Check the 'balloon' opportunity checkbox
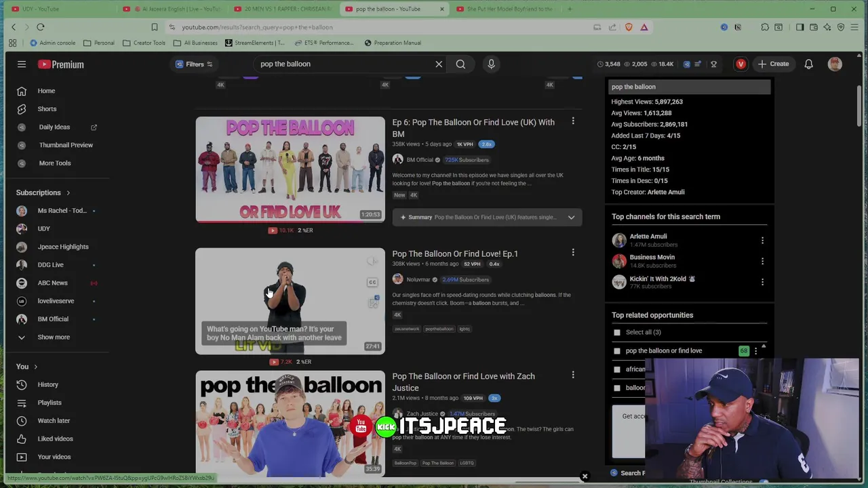This screenshot has width=868, height=488. [616, 388]
